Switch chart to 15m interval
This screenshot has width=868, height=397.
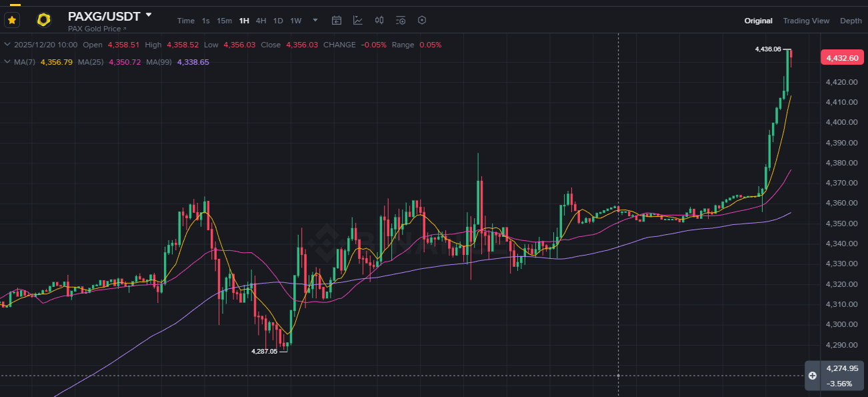224,21
